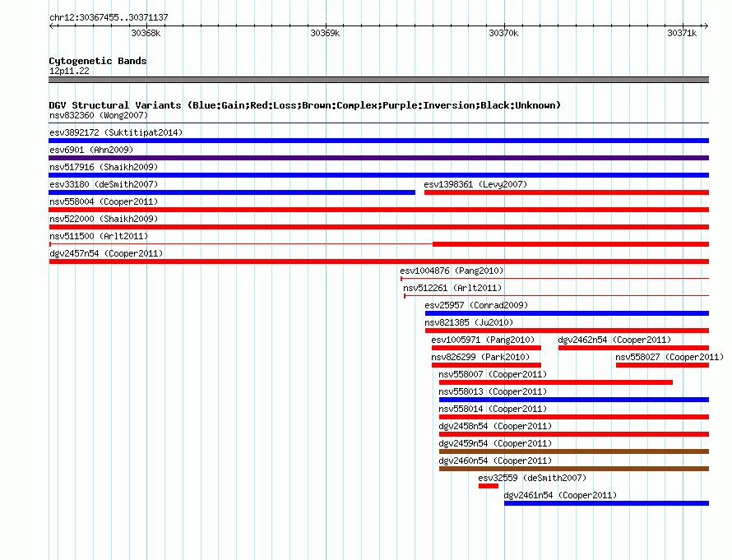The height and width of the screenshot is (560, 732).
Task: Select the blue bar of dgv2461n54
Action: [606, 503]
